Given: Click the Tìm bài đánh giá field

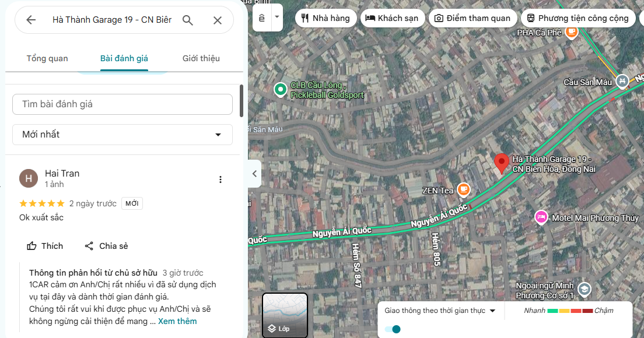Looking at the screenshot, I should [123, 104].
